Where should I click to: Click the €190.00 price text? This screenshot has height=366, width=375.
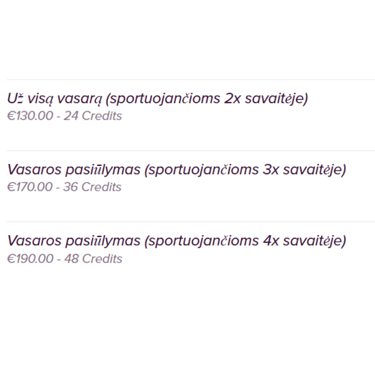(x=30, y=259)
